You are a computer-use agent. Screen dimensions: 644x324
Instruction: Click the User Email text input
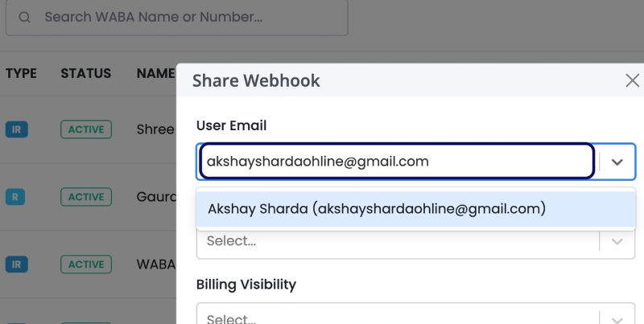[396, 161]
